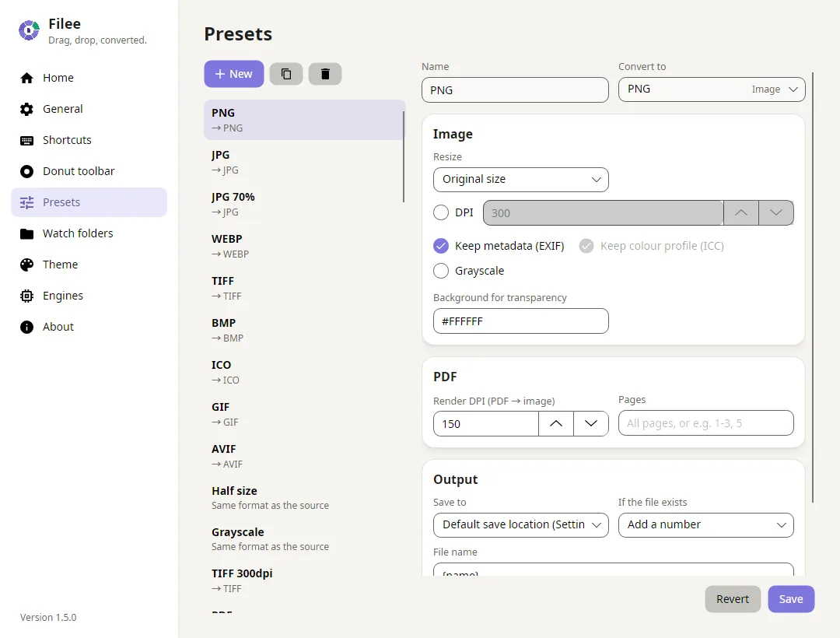Open Watch folders page
Screen dimensions: 840x638
(89, 233)
